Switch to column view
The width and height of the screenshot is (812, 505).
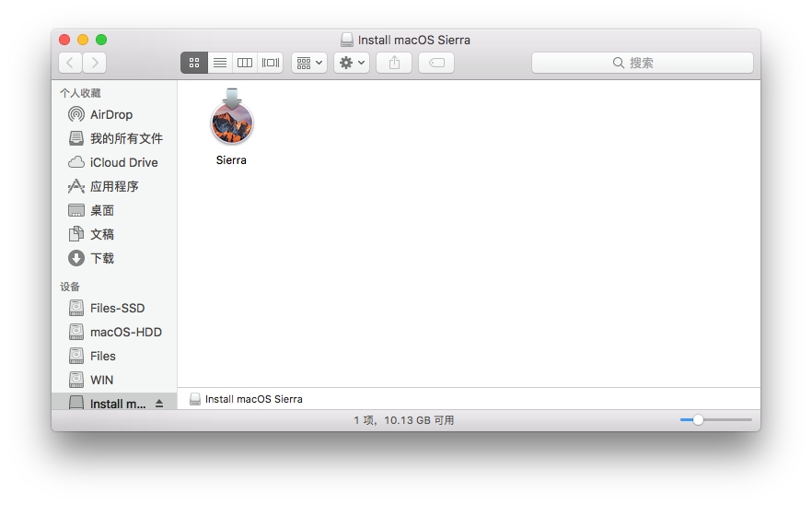tap(245, 63)
